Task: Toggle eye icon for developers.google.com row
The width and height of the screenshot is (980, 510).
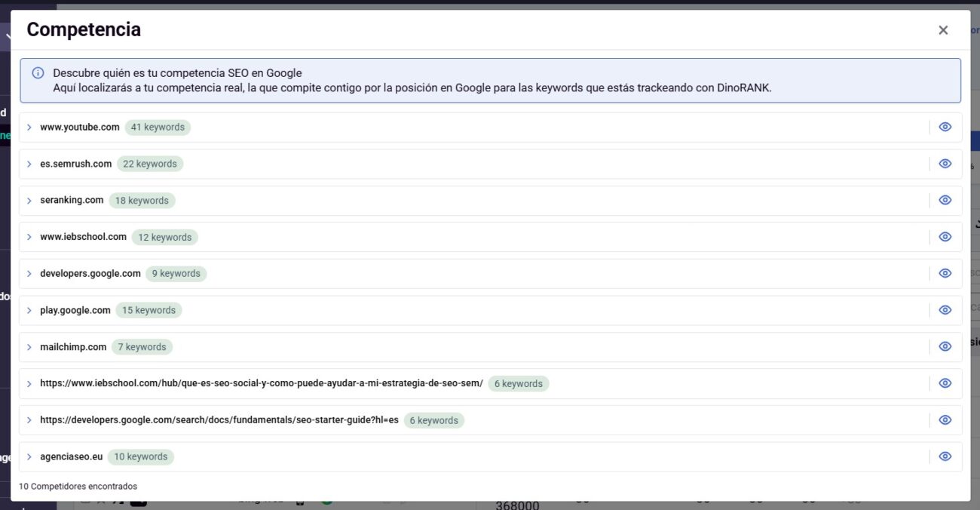Action: 945,273
